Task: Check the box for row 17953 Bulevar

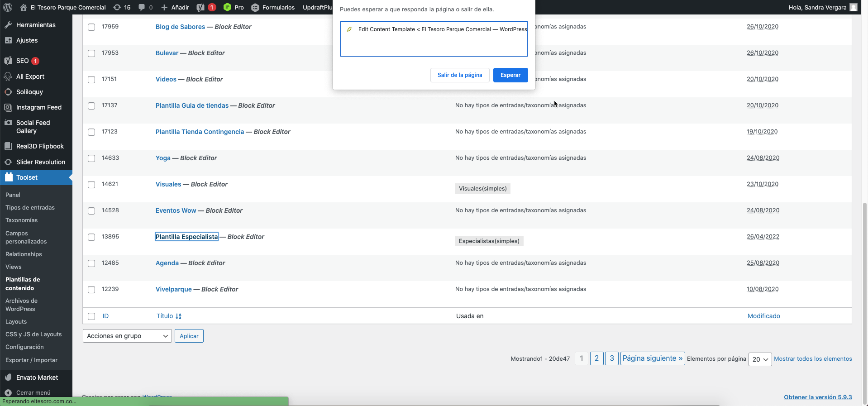Action: point(91,53)
